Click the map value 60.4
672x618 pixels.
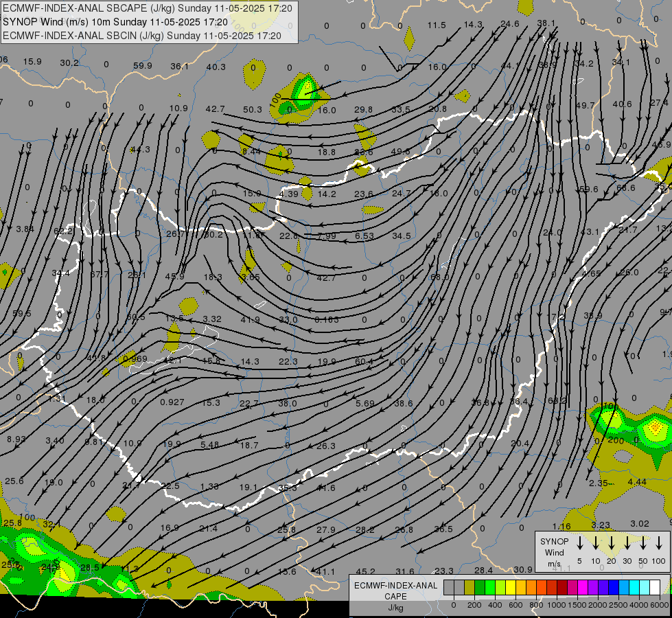point(364,362)
